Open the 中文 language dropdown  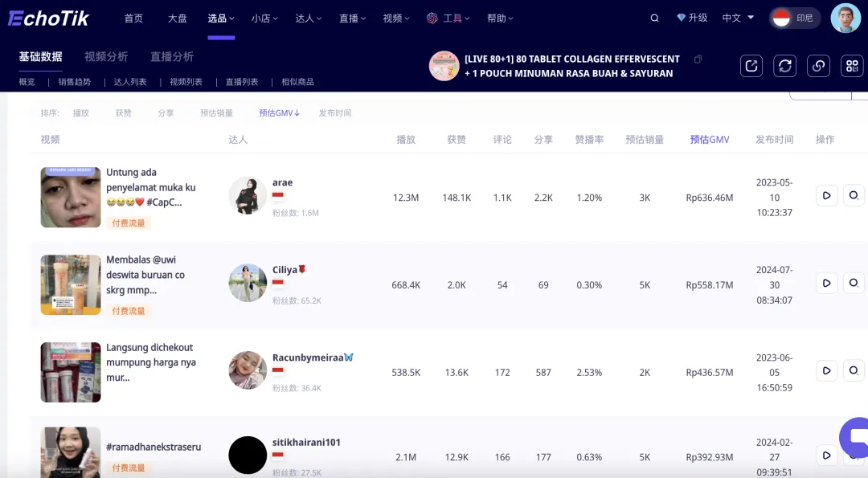[x=738, y=18]
